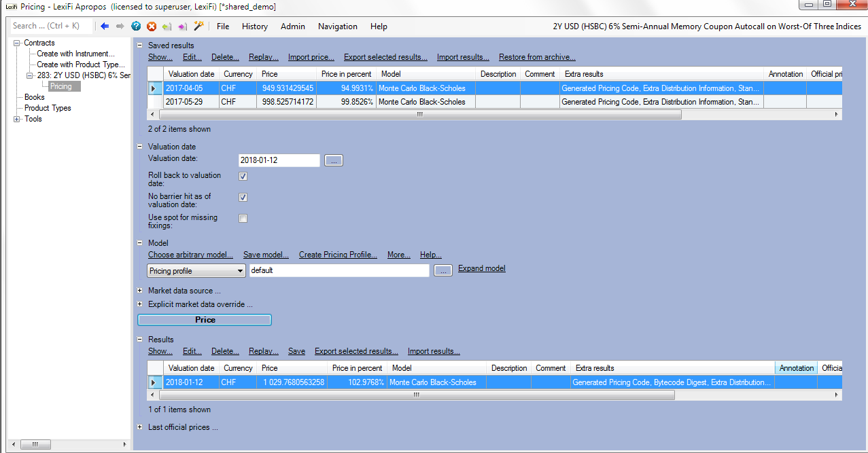Click Restore from archive link
868x453 pixels.
coord(537,57)
